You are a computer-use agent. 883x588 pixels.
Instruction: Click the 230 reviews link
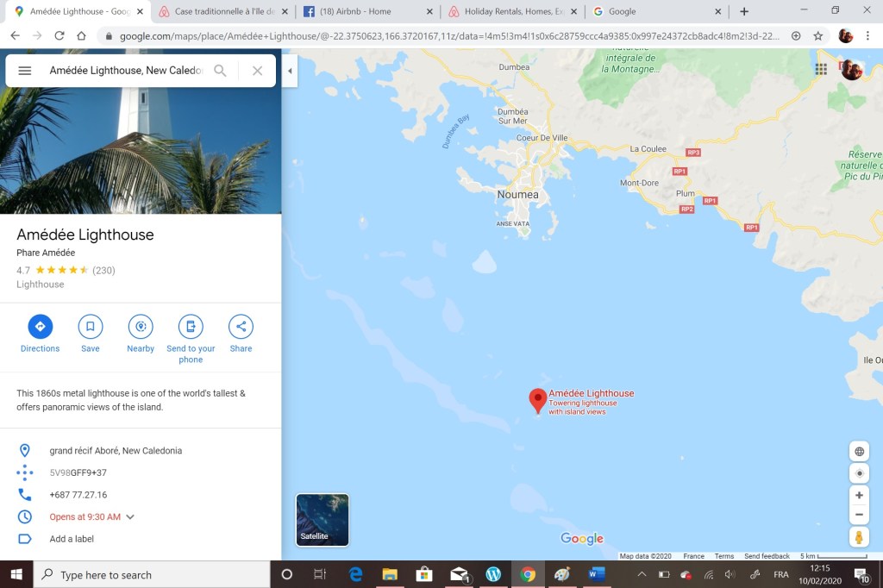(103, 270)
